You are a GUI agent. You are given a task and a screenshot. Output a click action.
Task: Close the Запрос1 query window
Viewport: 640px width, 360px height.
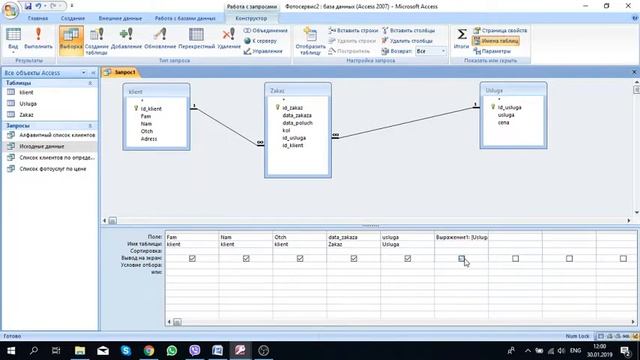pyautogui.click(x=634, y=72)
